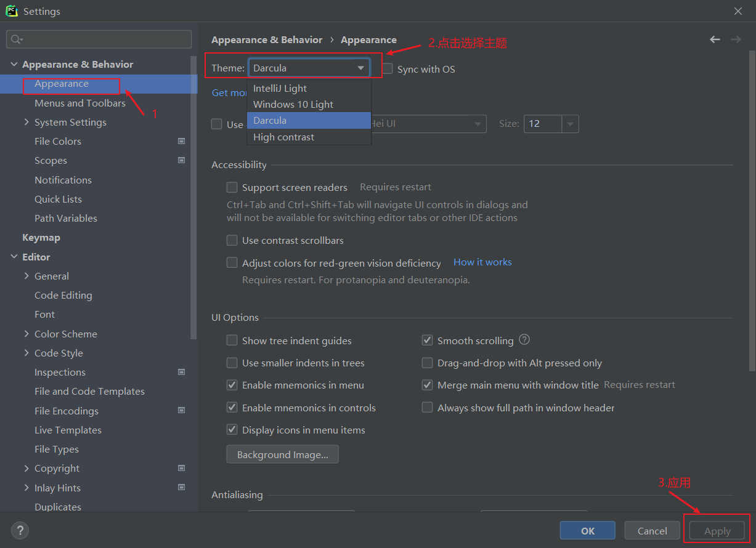This screenshot has height=548, width=756.
Task: Check Adjust colors for red-green vision deficiency
Action: 232,263
